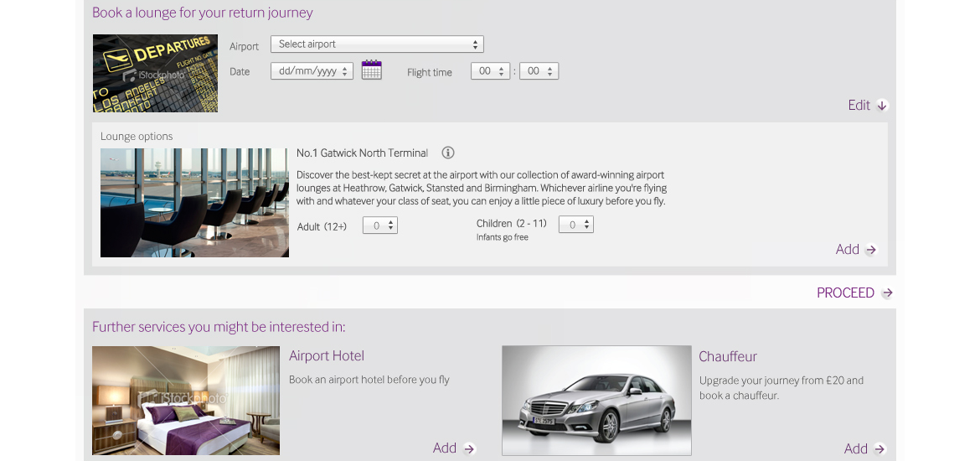Click the arrow icon next to PROCEED
Image resolution: width=980 pixels, height=461 pixels.
pyautogui.click(x=887, y=293)
